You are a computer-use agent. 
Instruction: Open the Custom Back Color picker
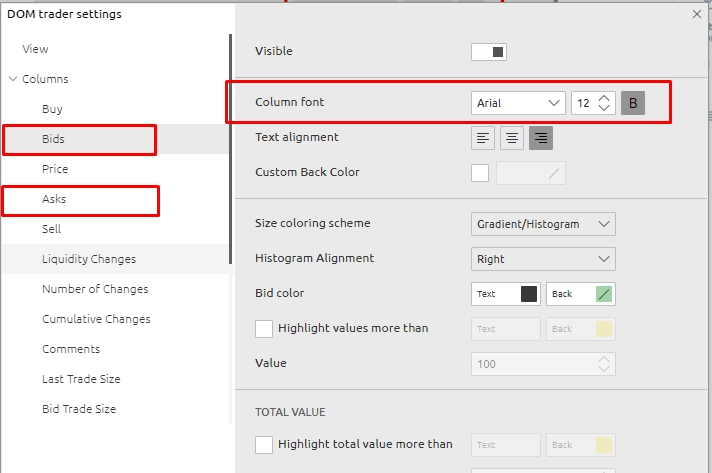pyautogui.click(x=531, y=173)
